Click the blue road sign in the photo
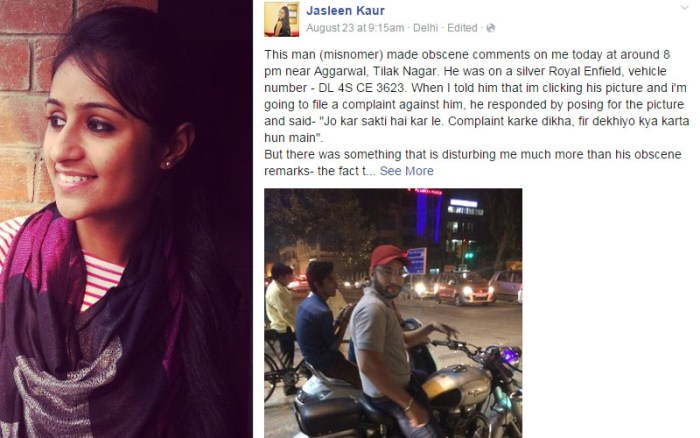 [416, 261]
